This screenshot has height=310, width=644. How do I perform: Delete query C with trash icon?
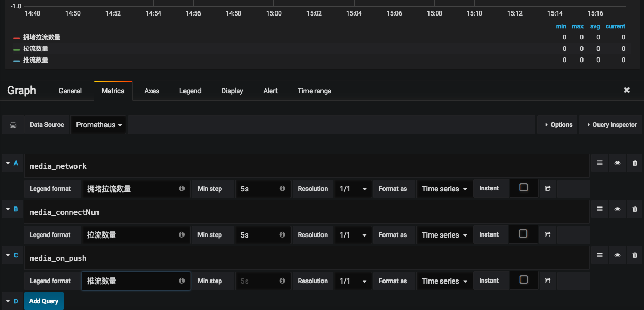[x=635, y=255]
